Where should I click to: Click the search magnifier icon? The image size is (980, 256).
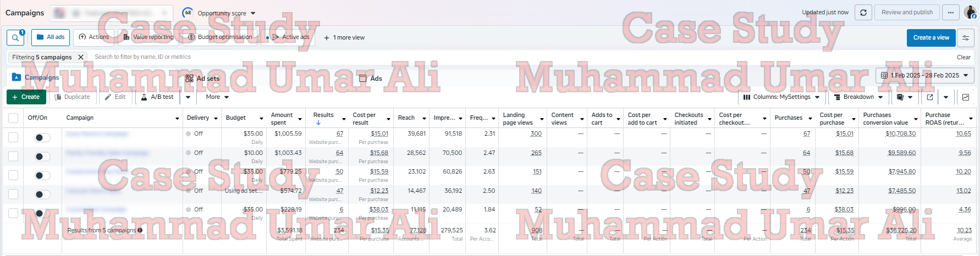click(15, 37)
